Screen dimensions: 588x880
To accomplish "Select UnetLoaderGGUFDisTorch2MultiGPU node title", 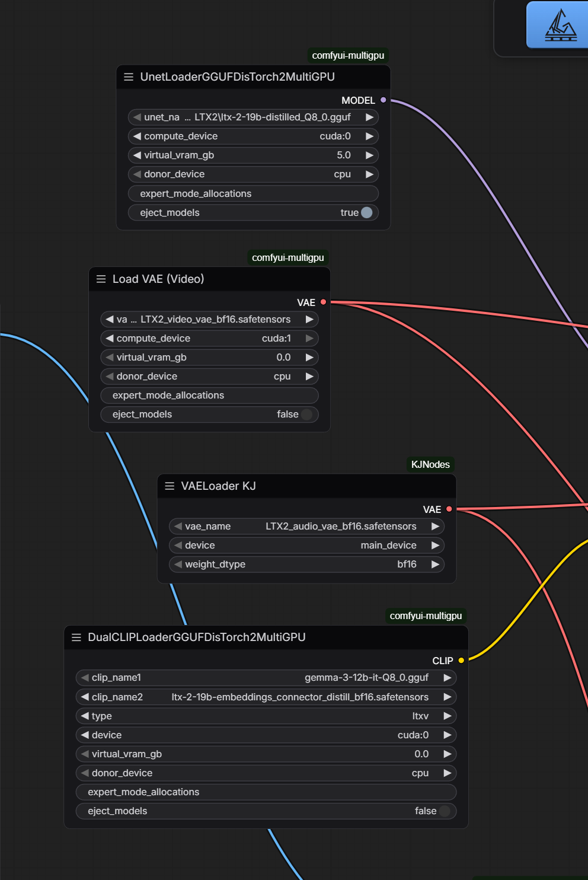I will (x=237, y=77).
